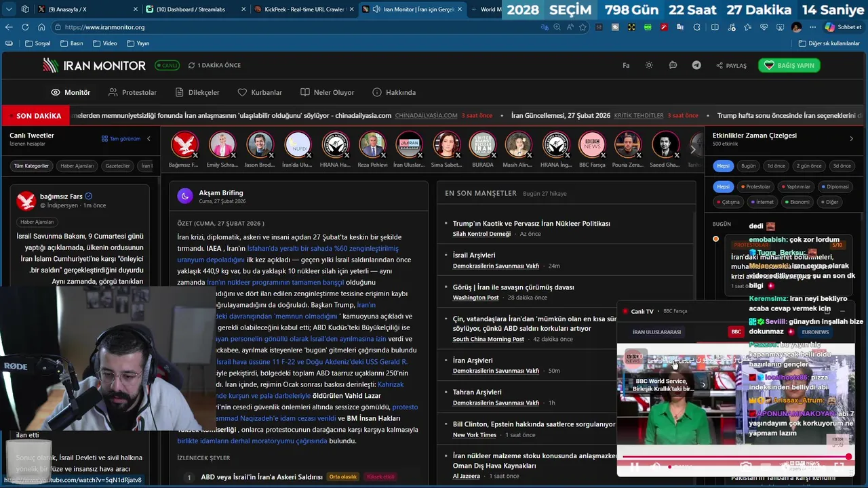The height and width of the screenshot is (488, 868).
Task: Toggle the Diplomasi event category chip
Action: coord(836,186)
